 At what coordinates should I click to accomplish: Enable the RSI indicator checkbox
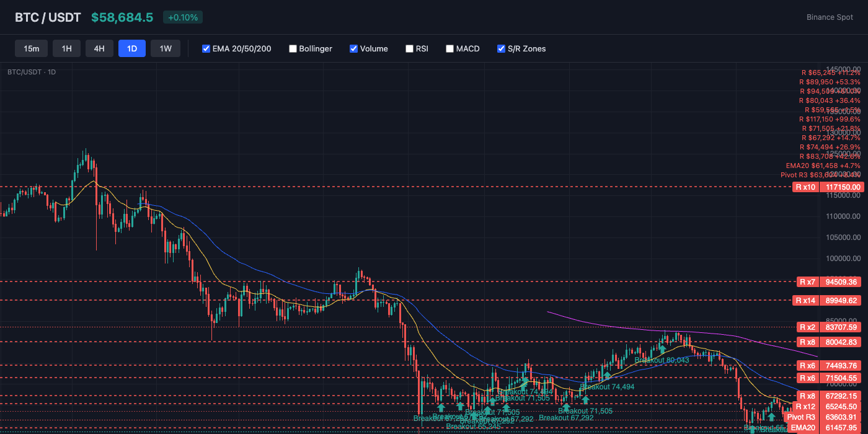tap(409, 48)
